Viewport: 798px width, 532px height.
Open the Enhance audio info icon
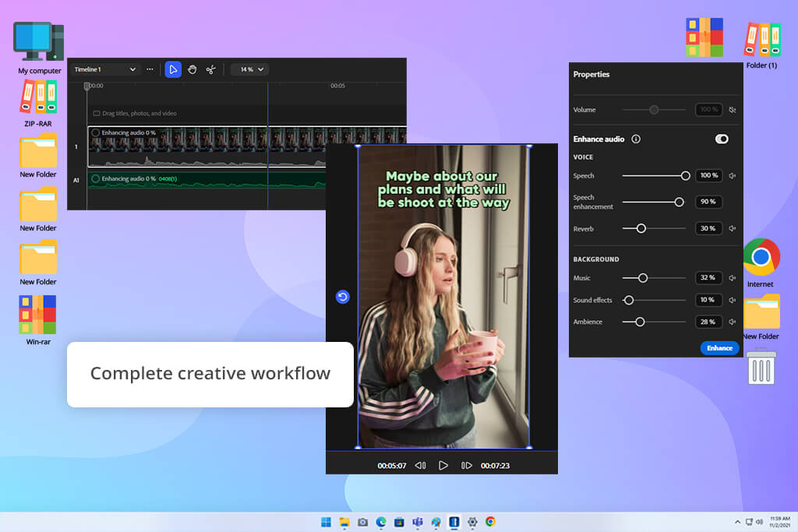(x=636, y=139)
